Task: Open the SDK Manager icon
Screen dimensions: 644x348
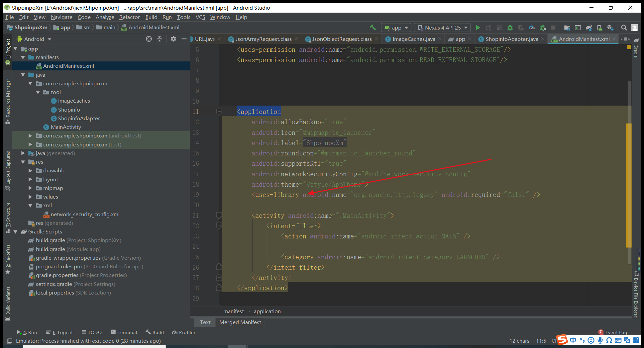Action: tap(610, 28)
